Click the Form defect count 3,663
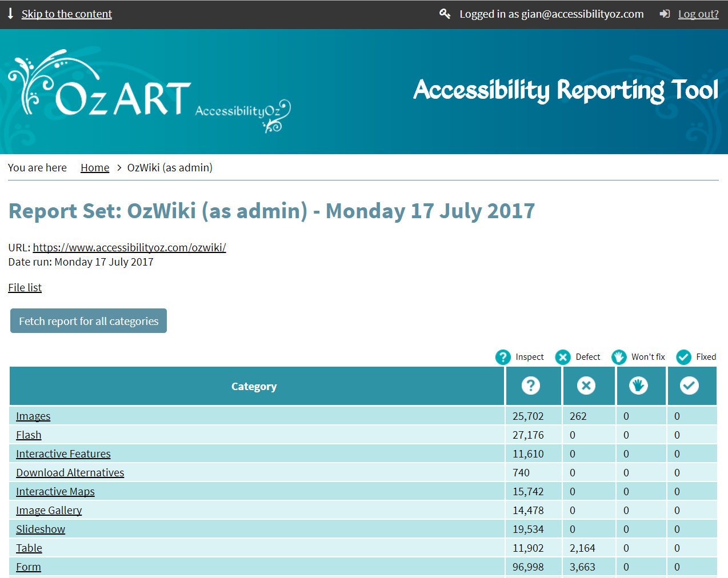The width and height of the screenshot is (728, 578). [582, 567]
